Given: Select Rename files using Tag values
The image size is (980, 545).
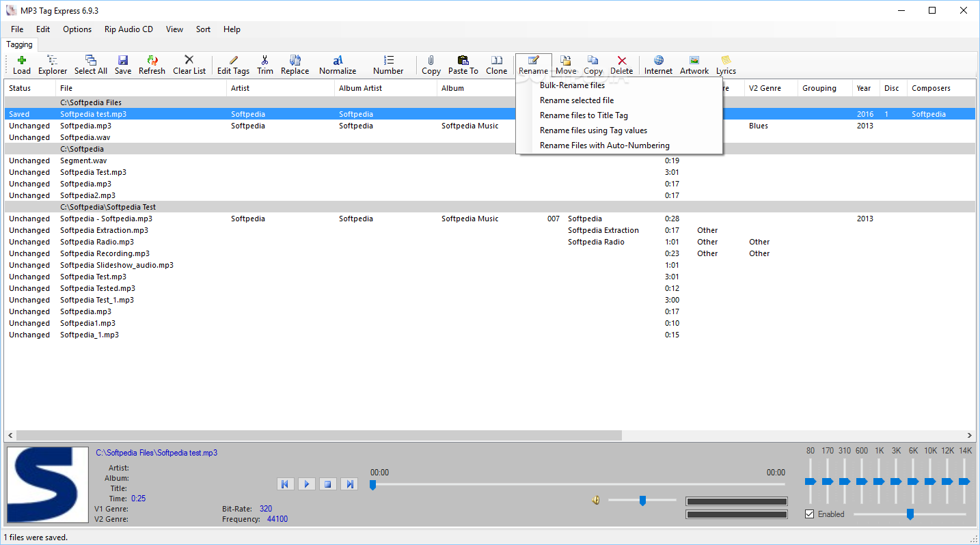Looking at the screenshot, I should click(x=619, y=130).
